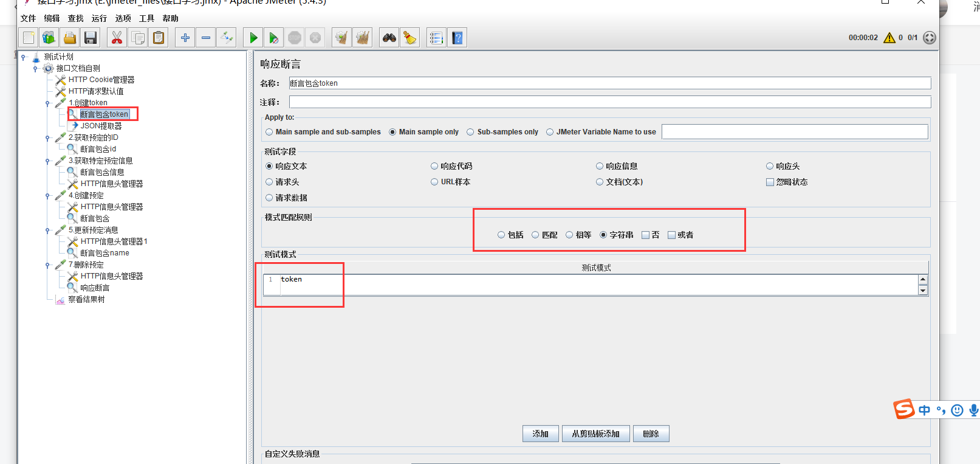This screenshot has height=464, width=980.
Task: Open the 查找 menu
Action: (x=75, y=18)
